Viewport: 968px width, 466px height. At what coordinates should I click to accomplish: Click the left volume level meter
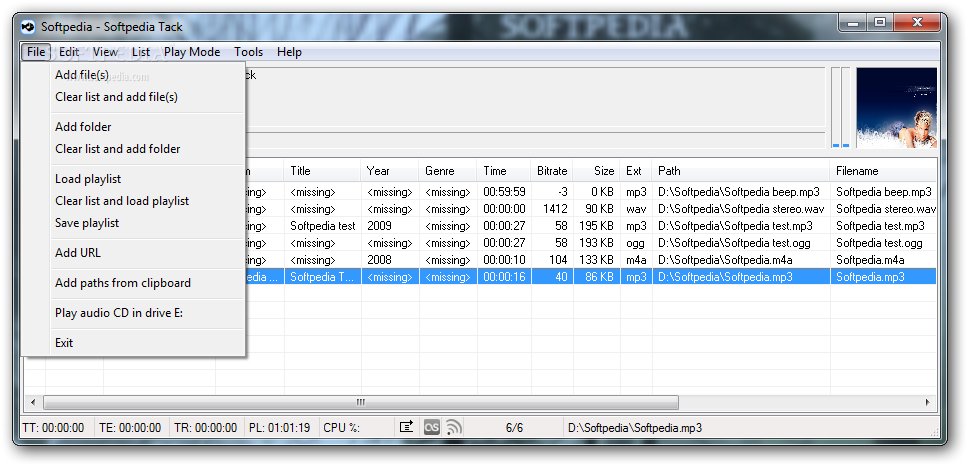[836, 107]
